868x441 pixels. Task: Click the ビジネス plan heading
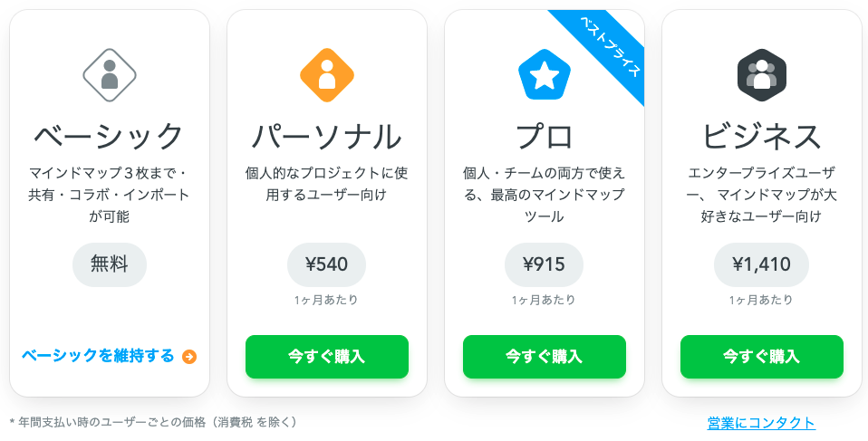tap(762, 137)
